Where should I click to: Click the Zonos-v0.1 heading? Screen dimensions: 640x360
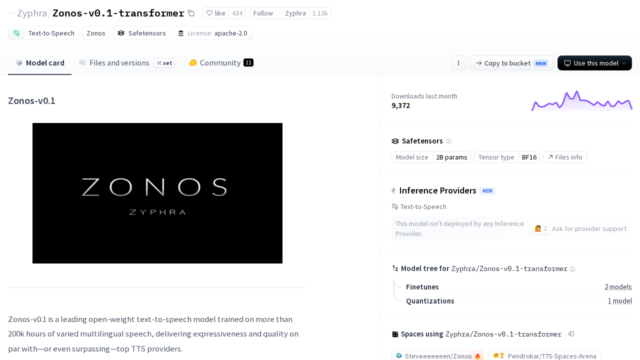pyautogui.click(x=31, y=101)
